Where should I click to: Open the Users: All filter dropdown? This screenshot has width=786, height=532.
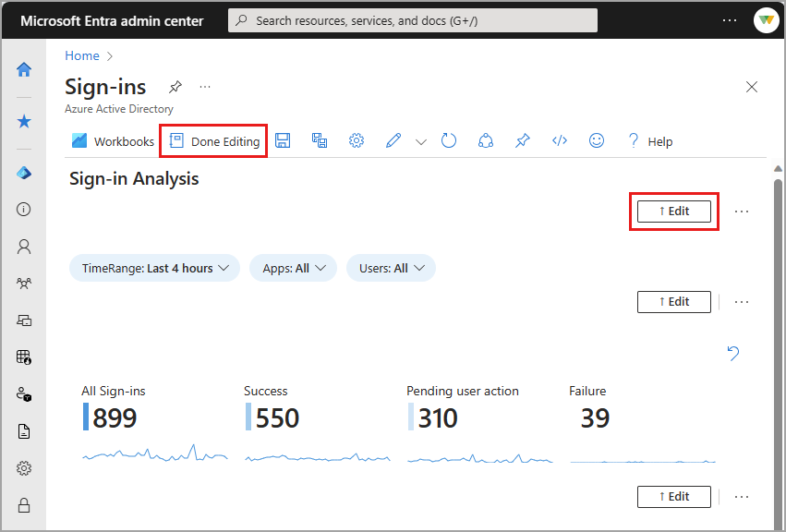391,268
